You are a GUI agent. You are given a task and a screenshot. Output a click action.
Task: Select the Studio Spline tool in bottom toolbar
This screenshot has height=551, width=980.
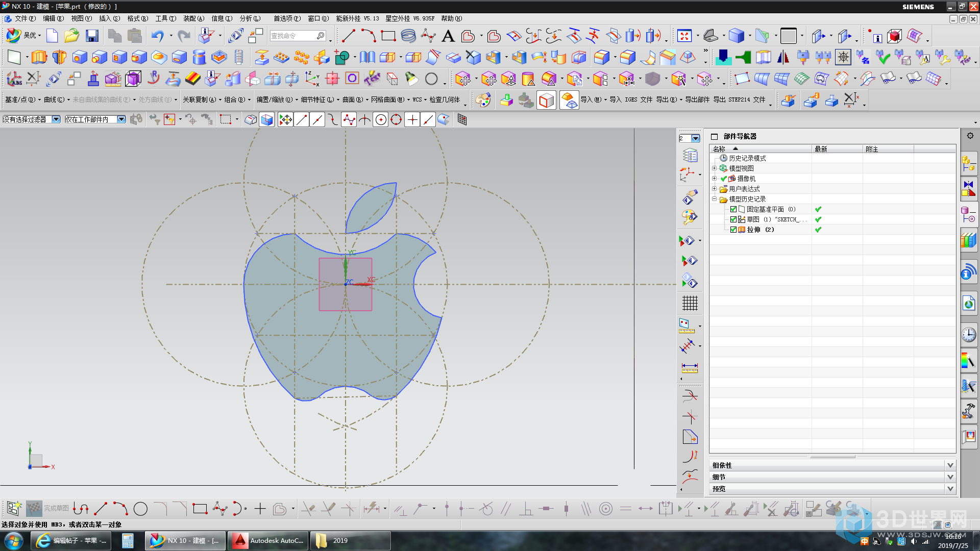220,508
